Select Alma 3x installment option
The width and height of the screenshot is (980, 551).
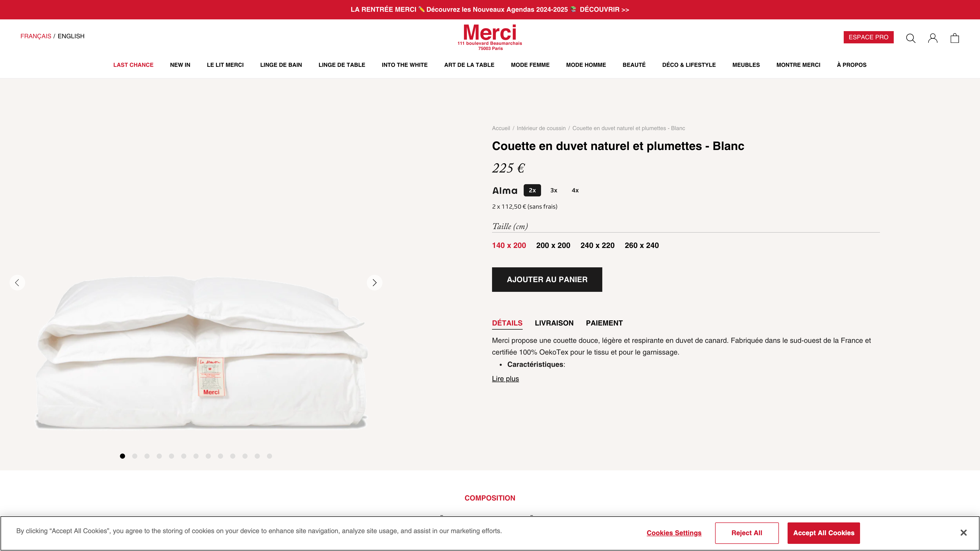coord(554,191)
